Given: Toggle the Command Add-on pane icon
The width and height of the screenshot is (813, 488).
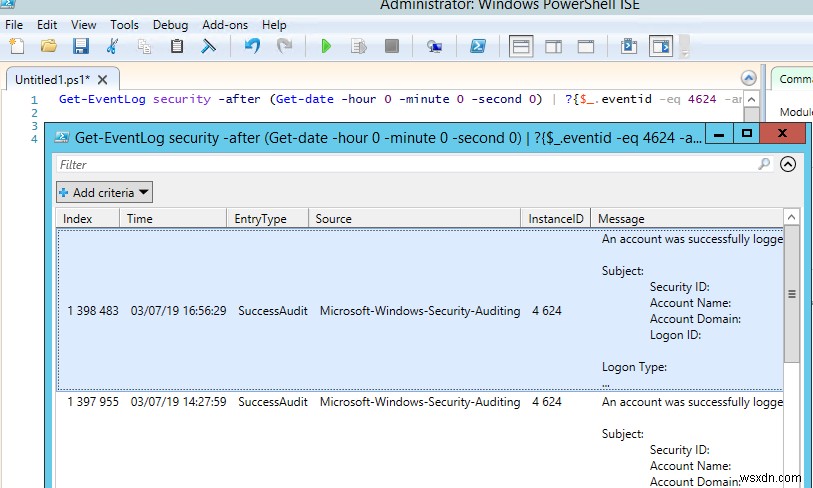Looking at the screenshot, I should tap(661, 47).
